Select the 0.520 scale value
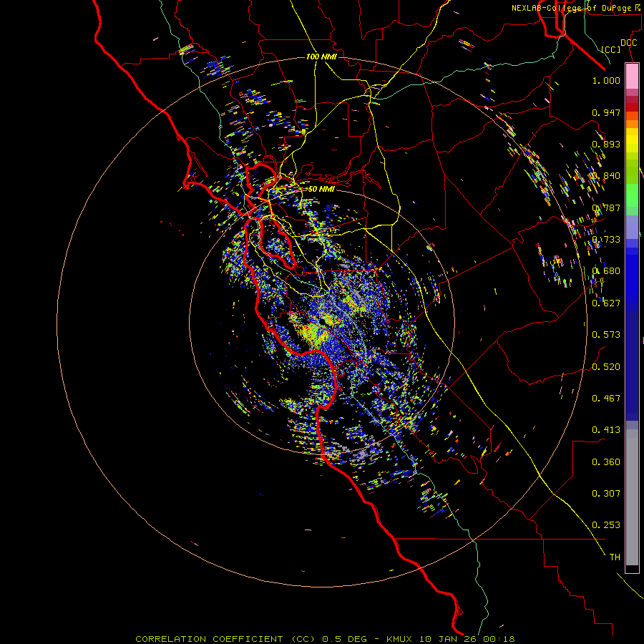 [x=606, y=367]
